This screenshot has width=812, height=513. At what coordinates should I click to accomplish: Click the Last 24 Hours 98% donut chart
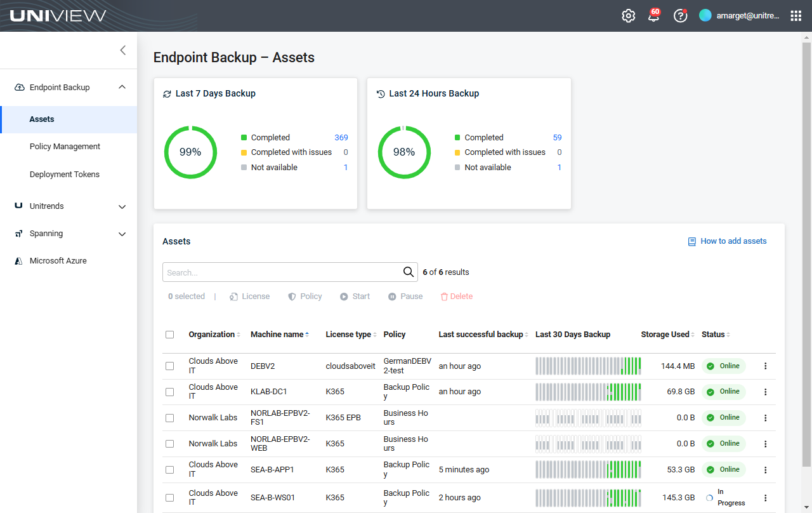click(x=404, y=152)
